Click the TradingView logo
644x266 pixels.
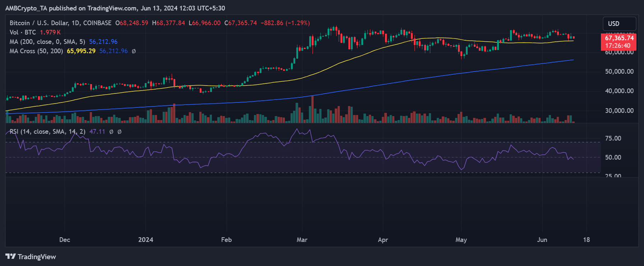(31, 257)
